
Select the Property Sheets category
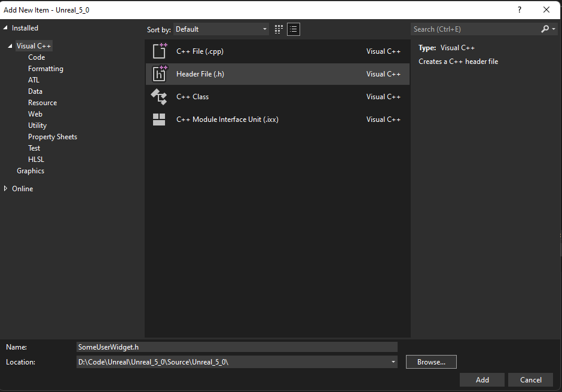[53, 136]
